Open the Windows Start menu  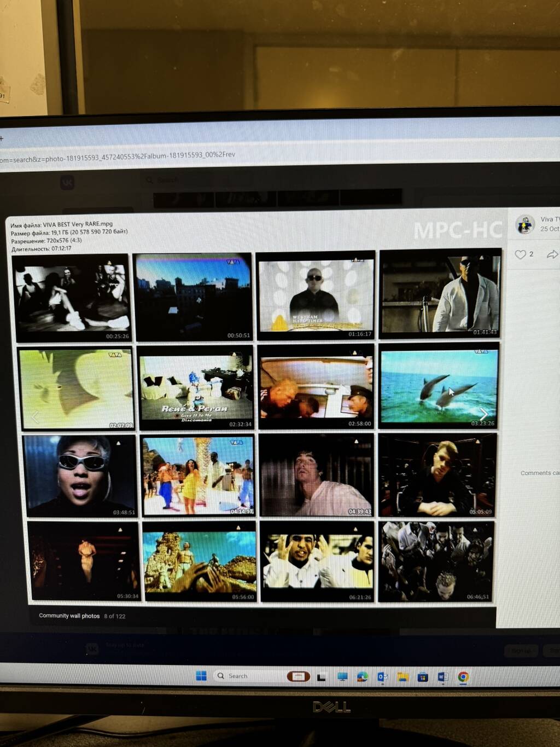coord(201,676)
